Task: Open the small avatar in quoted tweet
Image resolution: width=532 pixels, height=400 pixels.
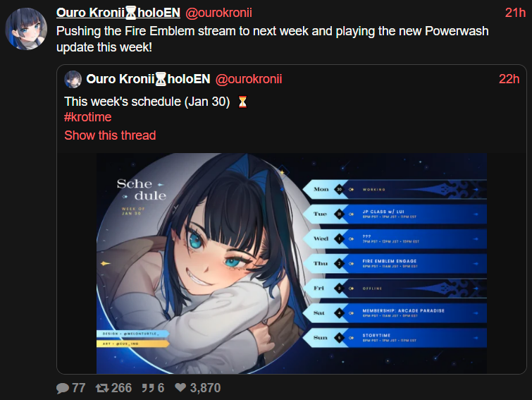Action: (x=73, y=80)
